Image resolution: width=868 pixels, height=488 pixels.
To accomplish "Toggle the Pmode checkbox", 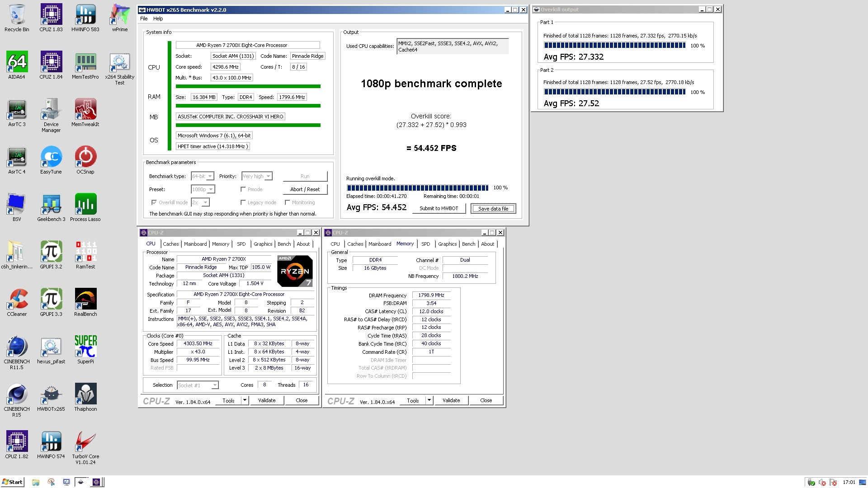I will [x=243, y=189].
